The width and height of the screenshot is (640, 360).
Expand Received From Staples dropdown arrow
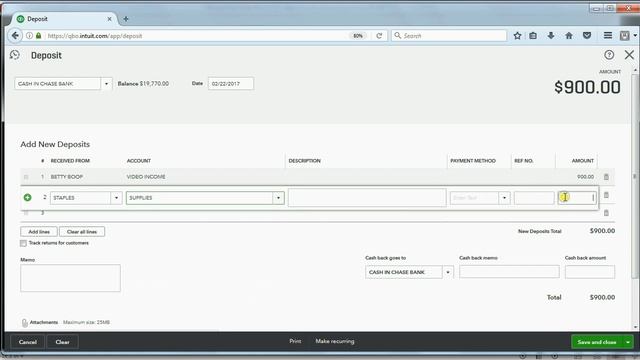click(x=116, y=198)
